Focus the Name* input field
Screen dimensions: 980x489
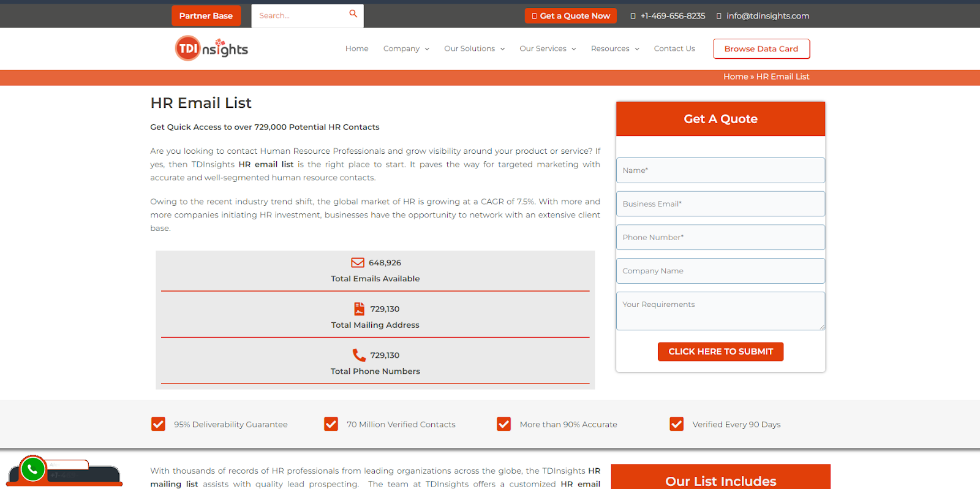pyautogui.click(x=720, y=170)
